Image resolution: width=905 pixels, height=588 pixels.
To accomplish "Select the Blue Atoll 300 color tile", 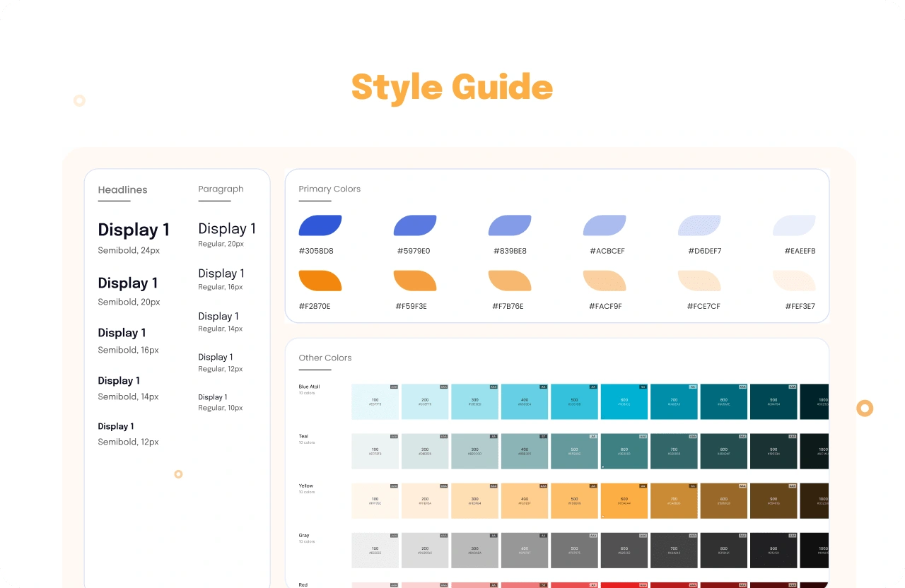I will coord(475,401).
